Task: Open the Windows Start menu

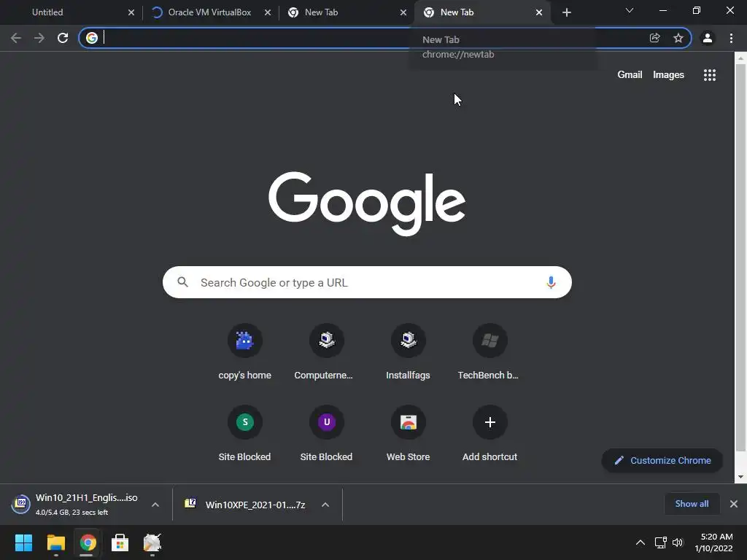Action: 23,542
